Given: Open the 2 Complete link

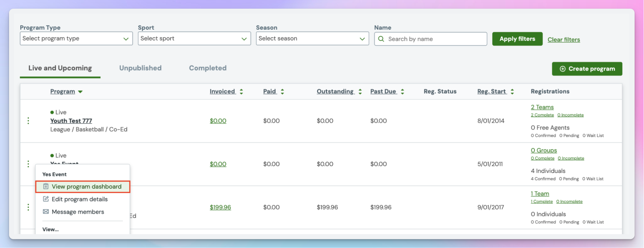Looking at the screenshot, I should point(542,115).
